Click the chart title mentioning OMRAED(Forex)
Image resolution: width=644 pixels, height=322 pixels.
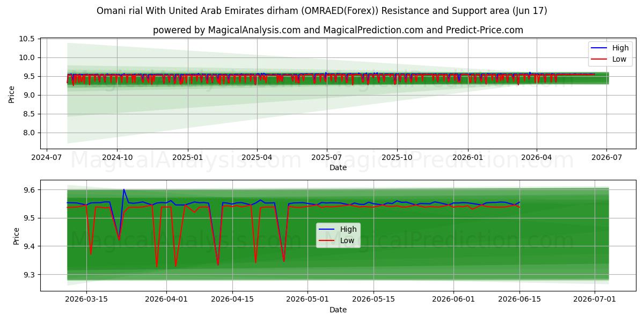(x=322, y=11)
